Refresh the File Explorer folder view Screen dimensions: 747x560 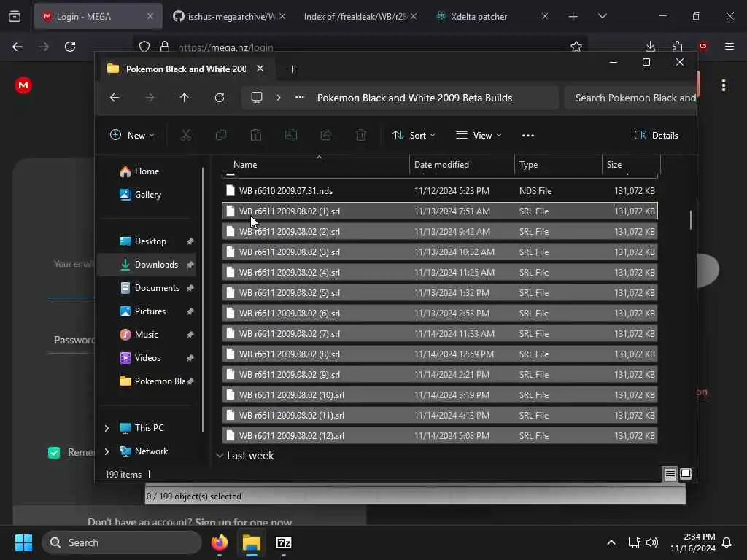pyautogui.click(x=219, y=98)
